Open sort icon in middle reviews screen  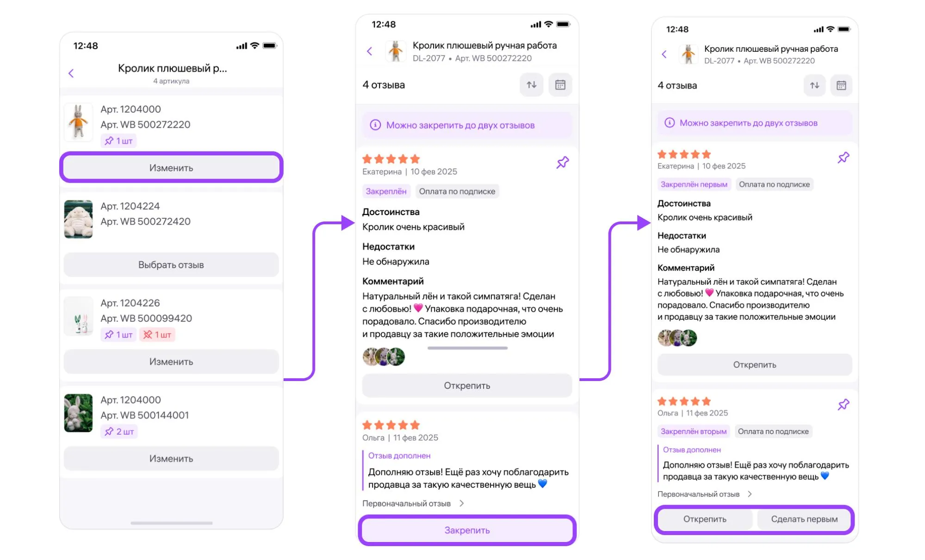[531, 85]
